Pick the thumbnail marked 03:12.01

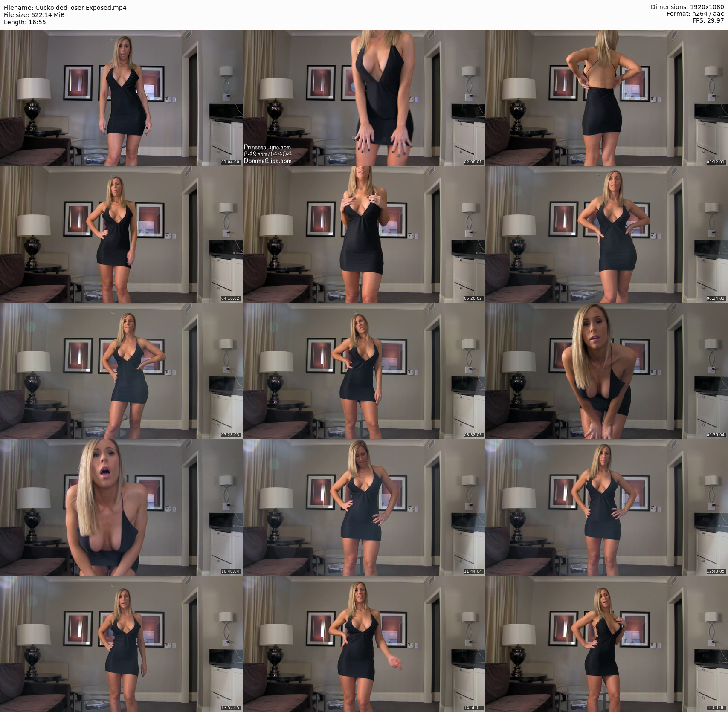coord(606,98)
